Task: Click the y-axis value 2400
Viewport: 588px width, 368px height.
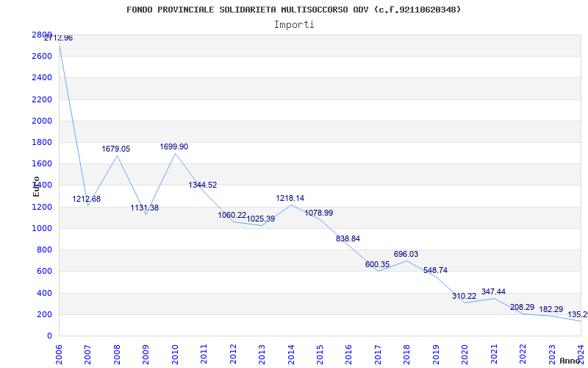Action: 42,78
